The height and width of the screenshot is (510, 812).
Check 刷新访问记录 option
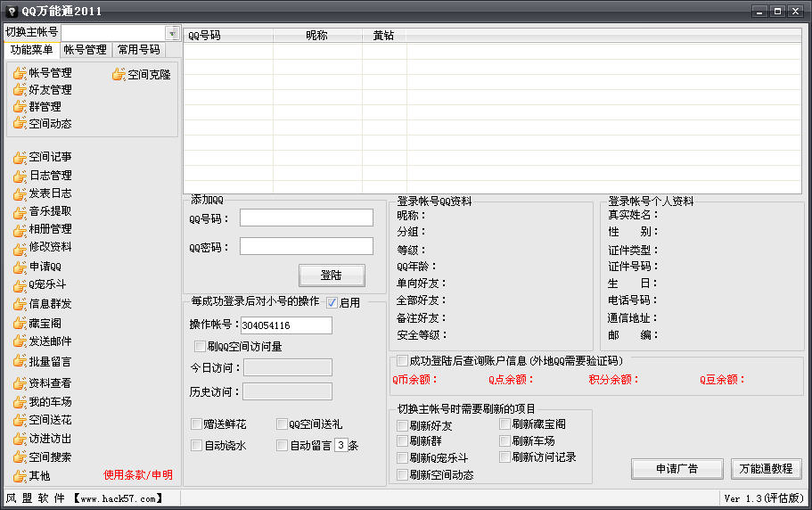(x=504, y=457)
